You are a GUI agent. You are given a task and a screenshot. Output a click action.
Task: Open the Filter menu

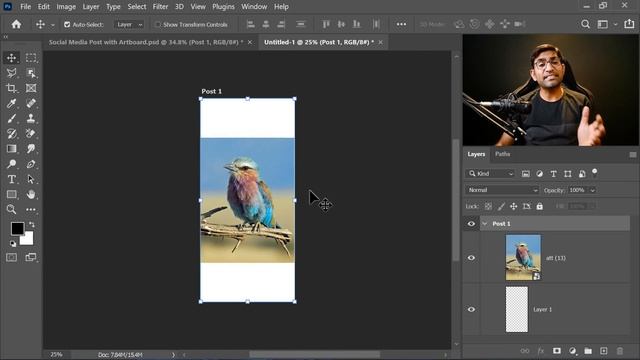[160, 7]
